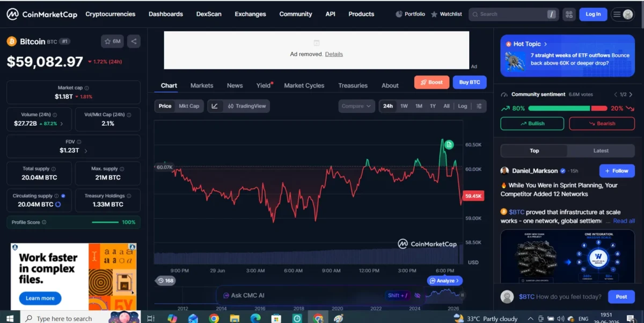
Task: Click the Buy BTC button
Action: pyautogui.click(x=470, y=82)
